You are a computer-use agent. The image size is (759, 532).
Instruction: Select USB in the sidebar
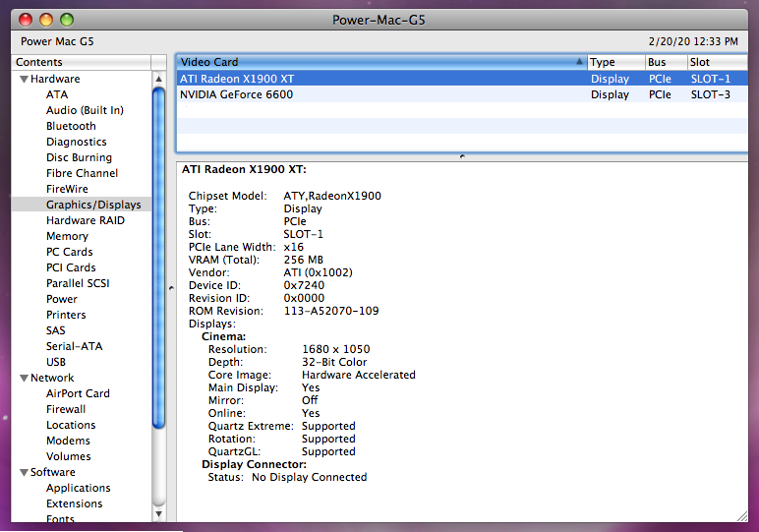coord(56,362)
